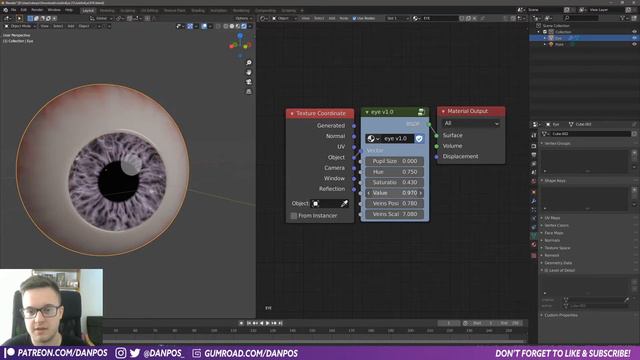Open the Material properties tab
The height and width of the screenshot is (360, 640).
pos(534,245)
